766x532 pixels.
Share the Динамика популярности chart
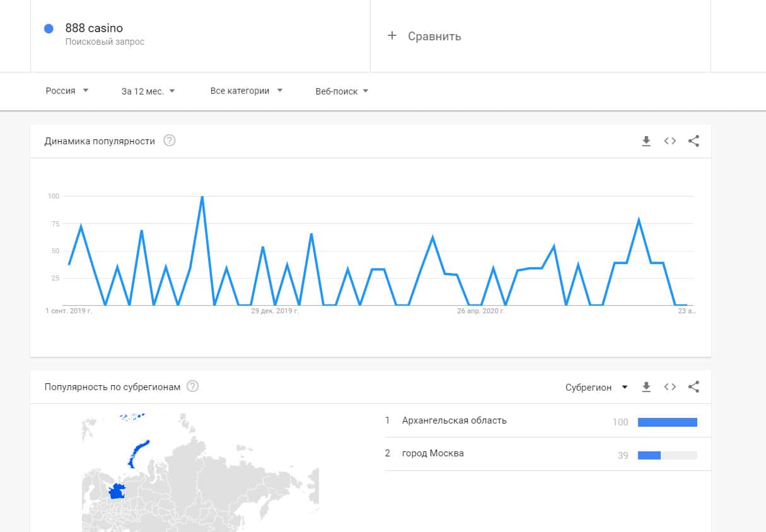click(x=693, y=141)
